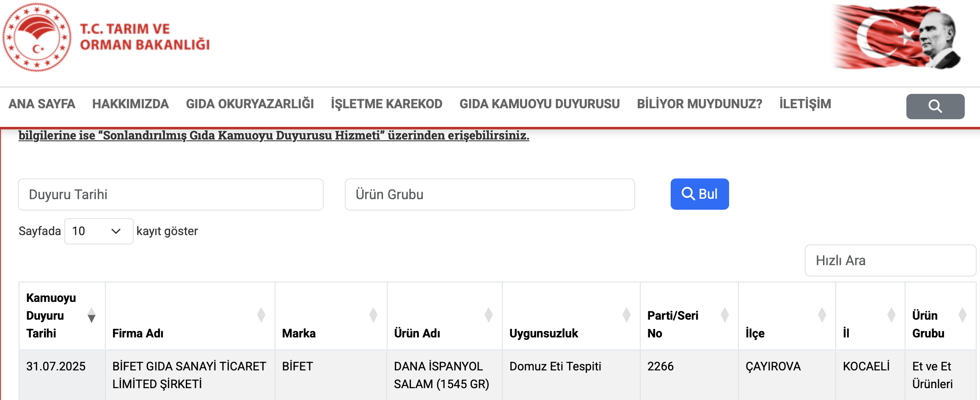Sort table by Parti/Seri No column
This screenshot has width=980, height=400.
[x=689, y=315]
